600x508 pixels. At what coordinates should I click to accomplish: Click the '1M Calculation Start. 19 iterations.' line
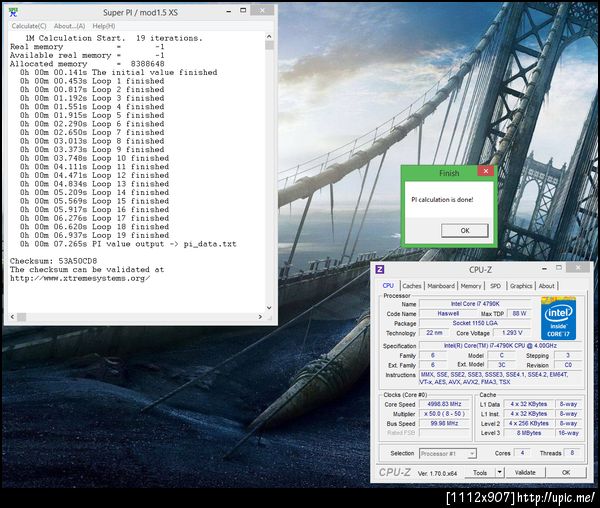coord(114,38)
